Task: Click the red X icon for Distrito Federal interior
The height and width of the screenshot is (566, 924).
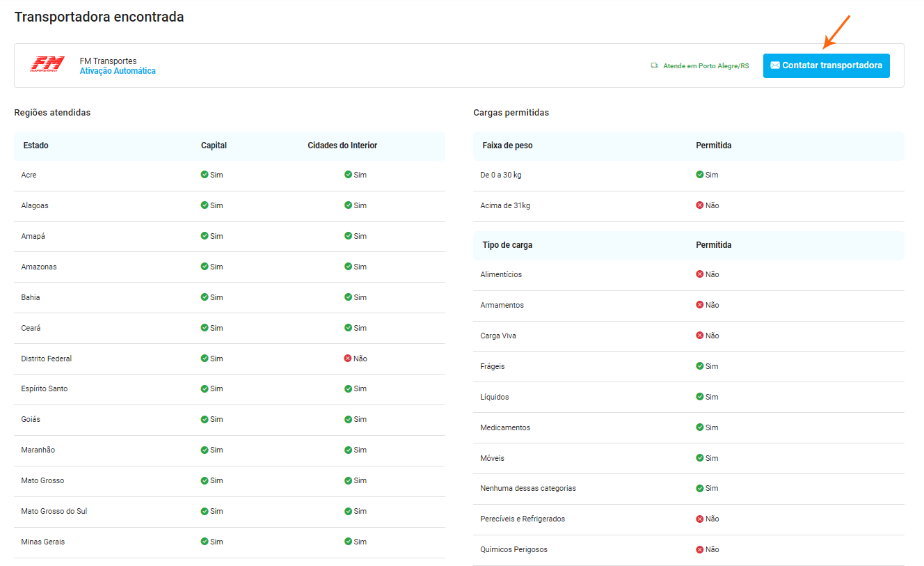Action: pos(348,359)
